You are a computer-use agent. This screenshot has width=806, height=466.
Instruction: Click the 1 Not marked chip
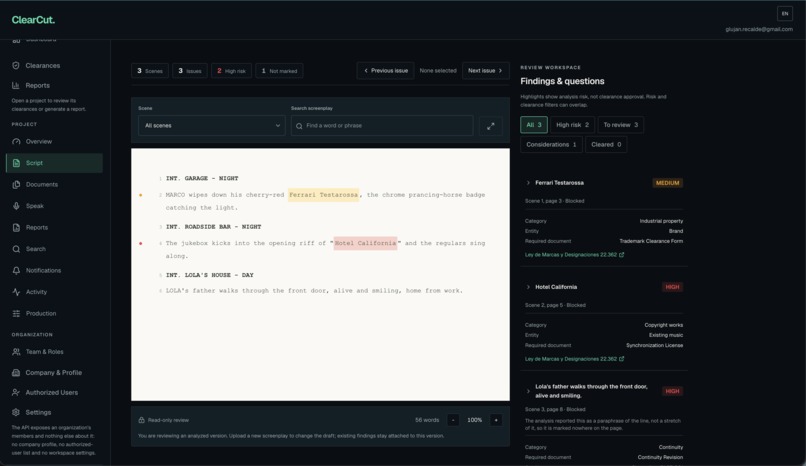279,71
